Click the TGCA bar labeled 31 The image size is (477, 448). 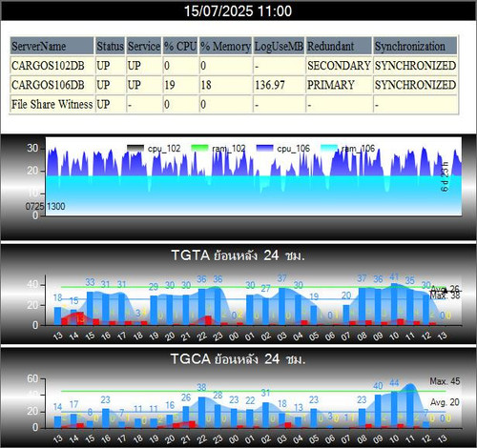pos(265,416)
